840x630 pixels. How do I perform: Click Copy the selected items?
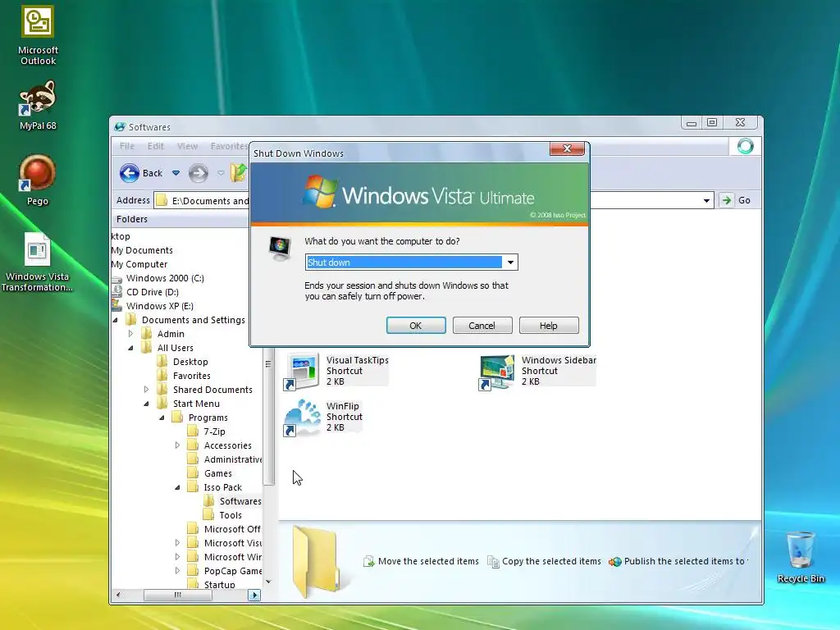[x=544, y=561]
